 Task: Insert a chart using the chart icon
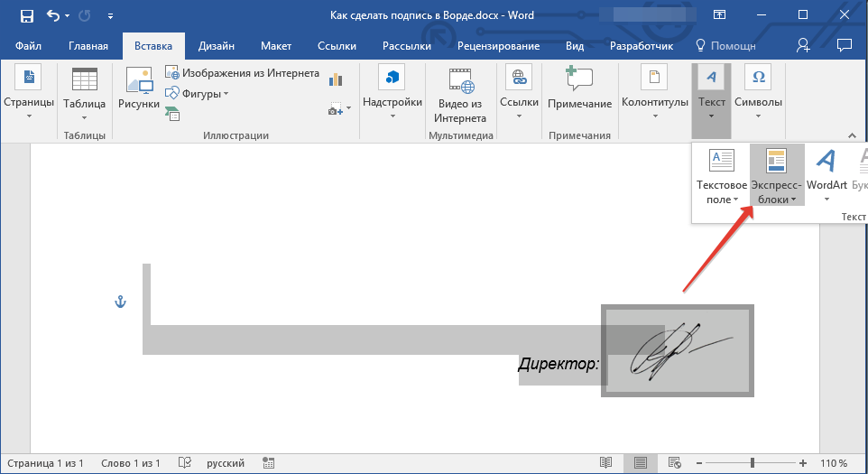pos(337,79)
